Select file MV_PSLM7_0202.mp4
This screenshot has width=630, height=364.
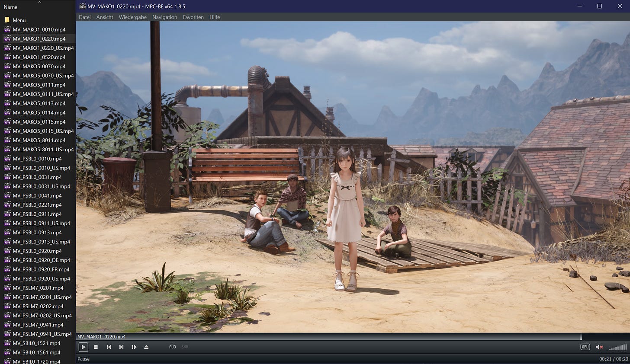(38, 306)
